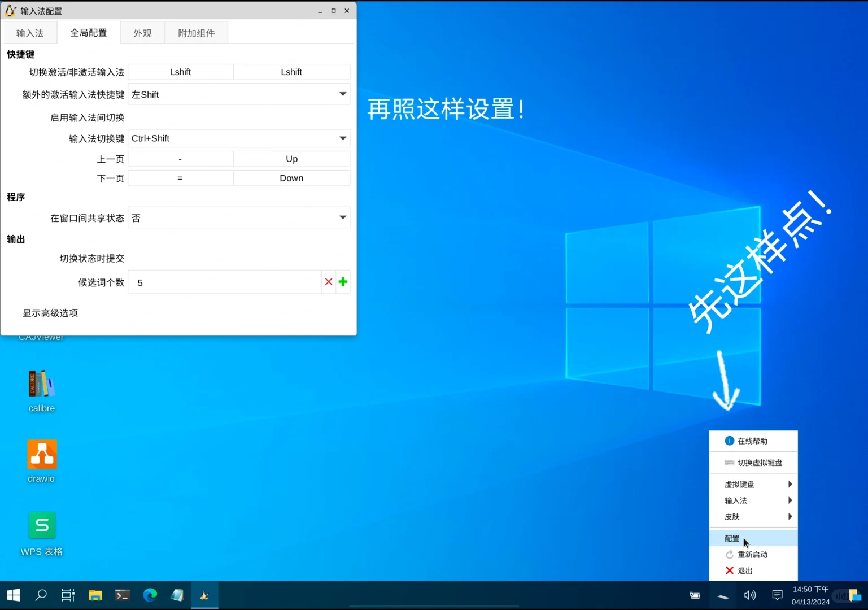Viewport: 868px width, 610px height.
Task: Click the 显示高级选项 label
Action: pos(50,313)
